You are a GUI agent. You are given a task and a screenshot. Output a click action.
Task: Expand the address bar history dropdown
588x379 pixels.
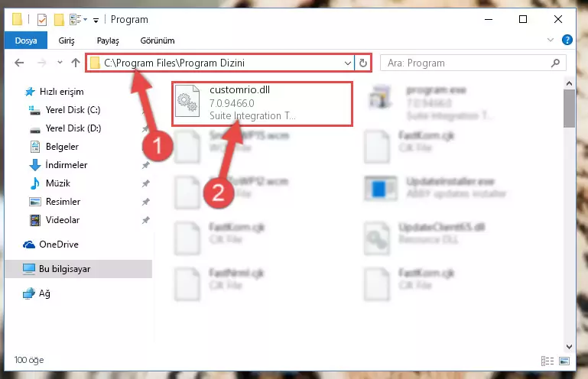pos(348,63)
